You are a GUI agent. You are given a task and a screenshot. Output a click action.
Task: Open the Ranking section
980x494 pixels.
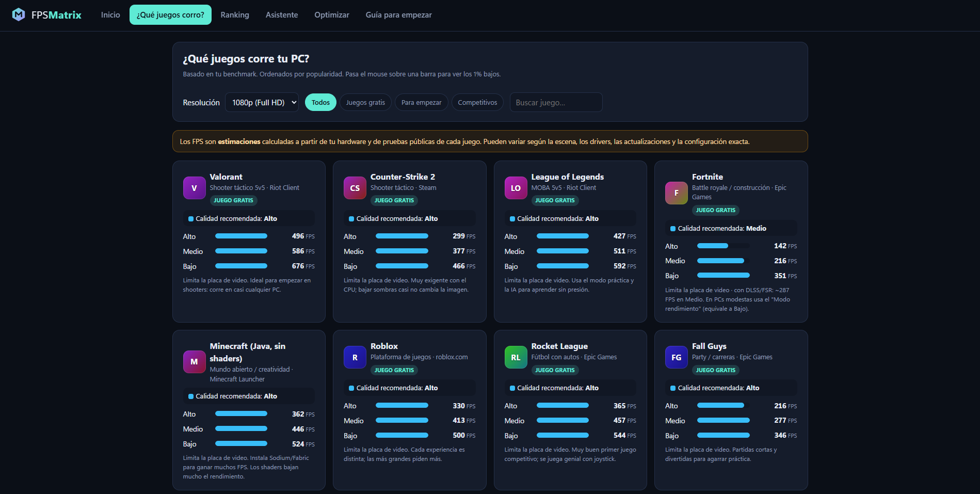235,15
